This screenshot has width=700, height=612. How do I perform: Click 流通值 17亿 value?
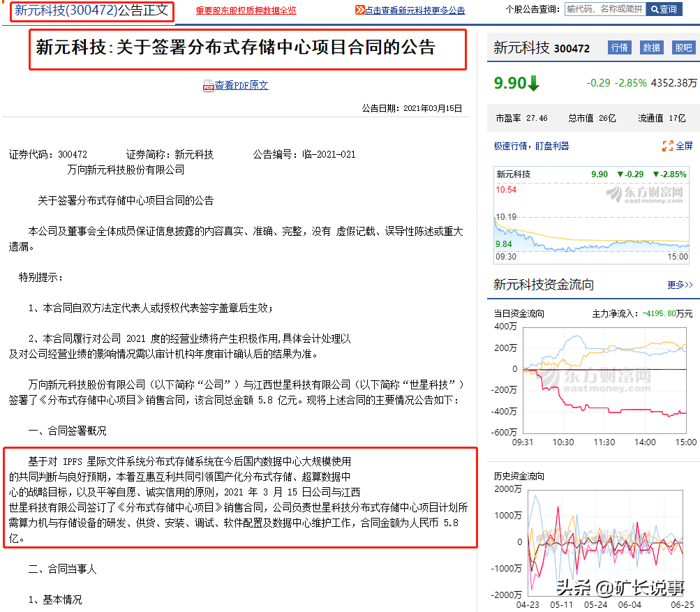coord(662,119)
